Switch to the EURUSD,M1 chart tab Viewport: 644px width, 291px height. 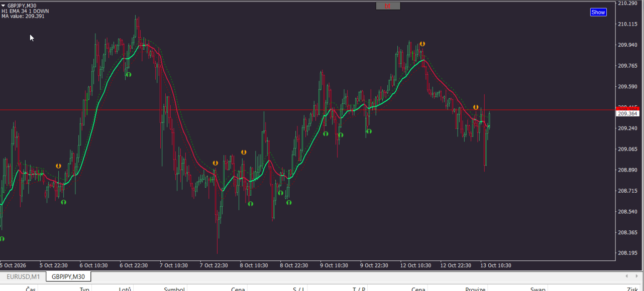click(23, 276)
